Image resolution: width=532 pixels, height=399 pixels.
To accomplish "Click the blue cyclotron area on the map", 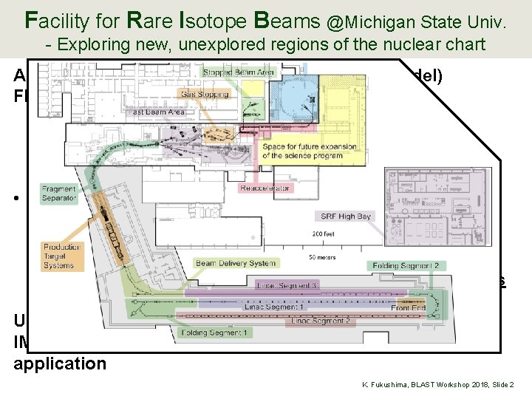I will click(x=294, y=99).
